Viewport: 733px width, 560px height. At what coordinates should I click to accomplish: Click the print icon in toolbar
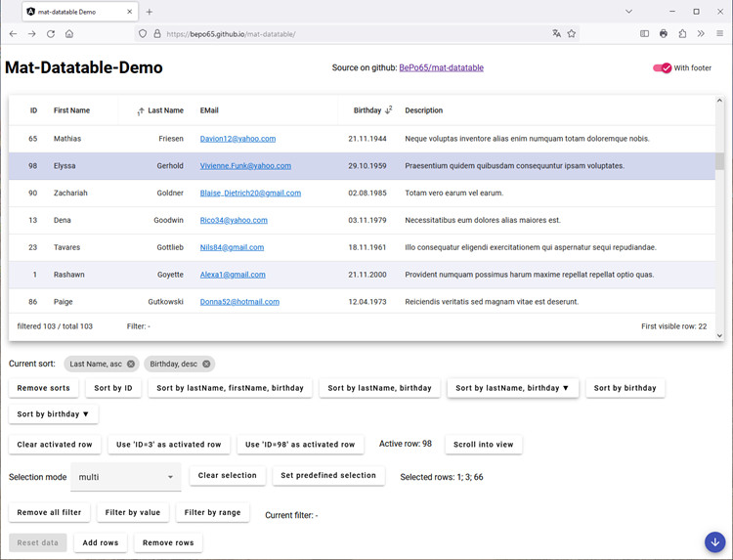[664, 33]
